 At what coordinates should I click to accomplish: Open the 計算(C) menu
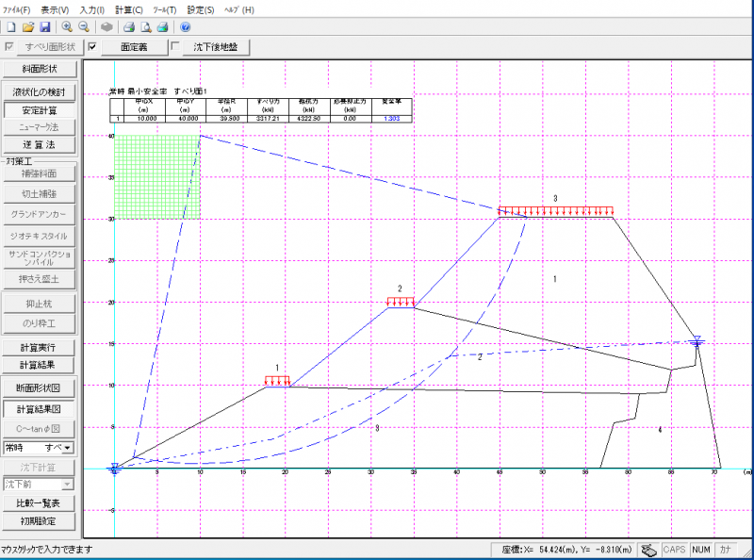coord(129,10)
